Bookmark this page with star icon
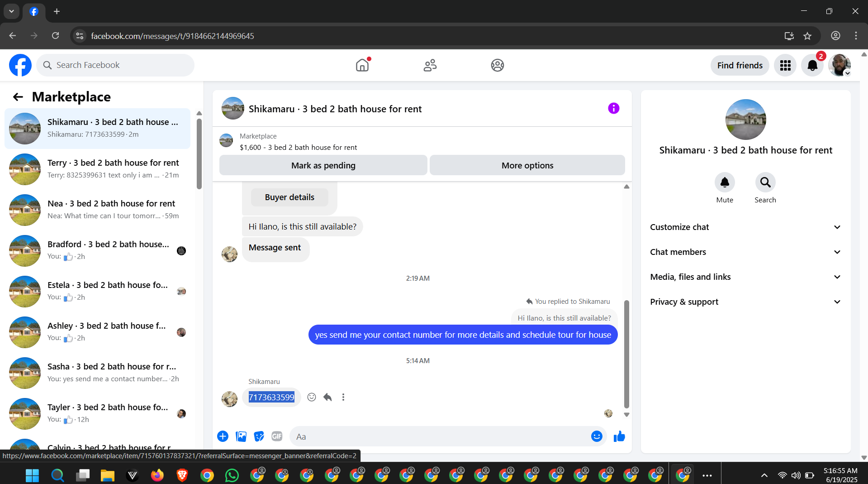This screenshot has height=484, width=868. coord(807,36)
